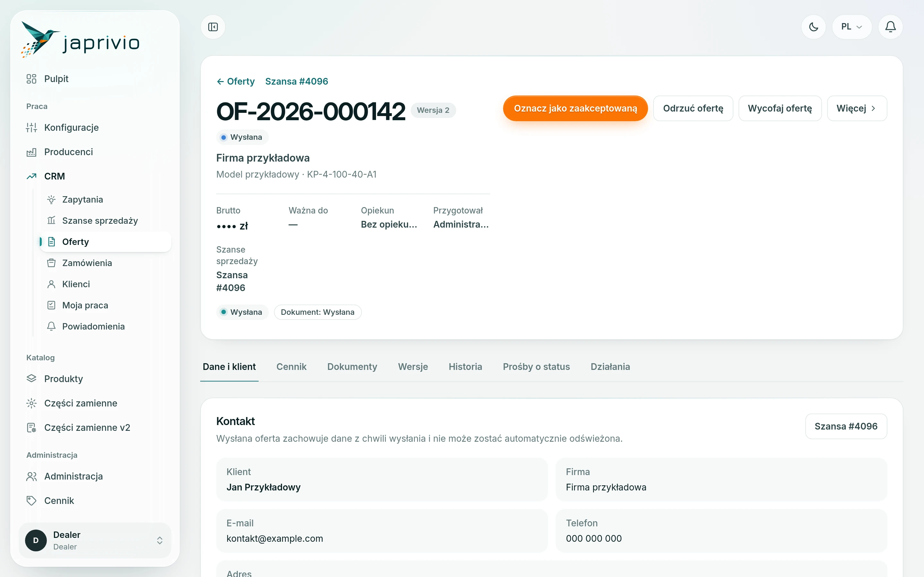Go back via the Oferty breadcrumb link

235,81
